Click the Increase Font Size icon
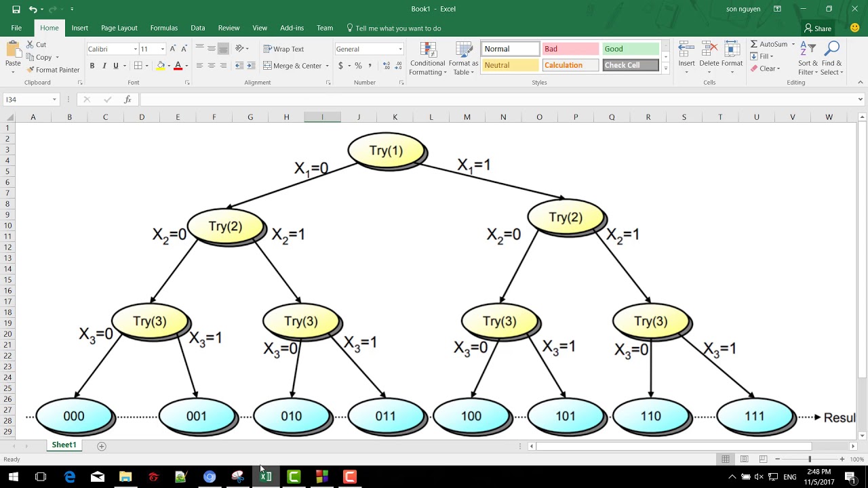Image resolution: width=868 pixels, height=488 pixels. tap(173, 49)
